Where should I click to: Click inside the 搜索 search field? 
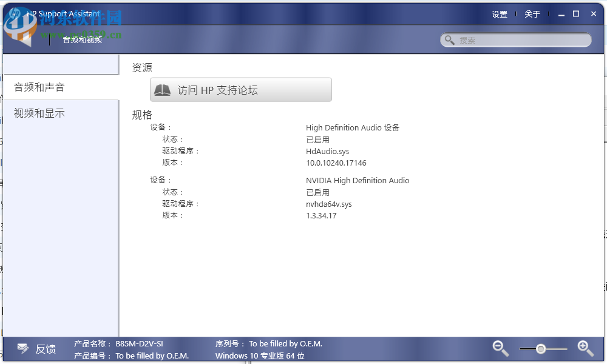(x=516, y=39)
